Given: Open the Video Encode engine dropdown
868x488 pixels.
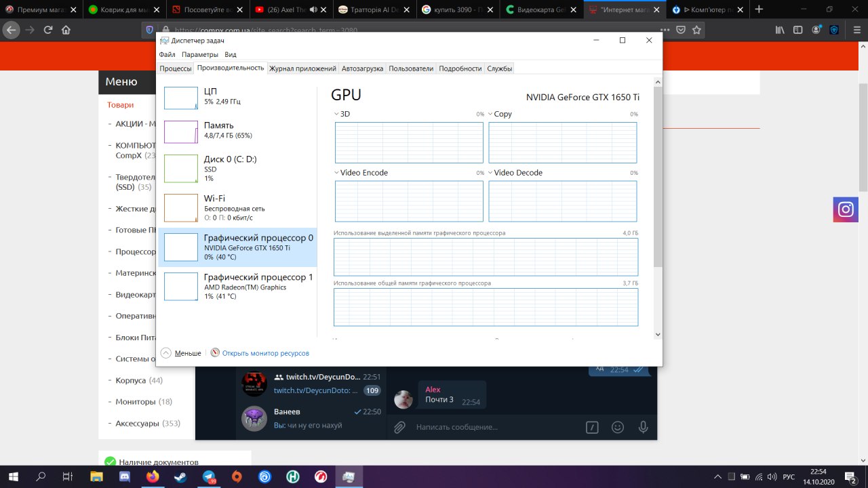Looking at the screenshot, I should pos(337,173).
